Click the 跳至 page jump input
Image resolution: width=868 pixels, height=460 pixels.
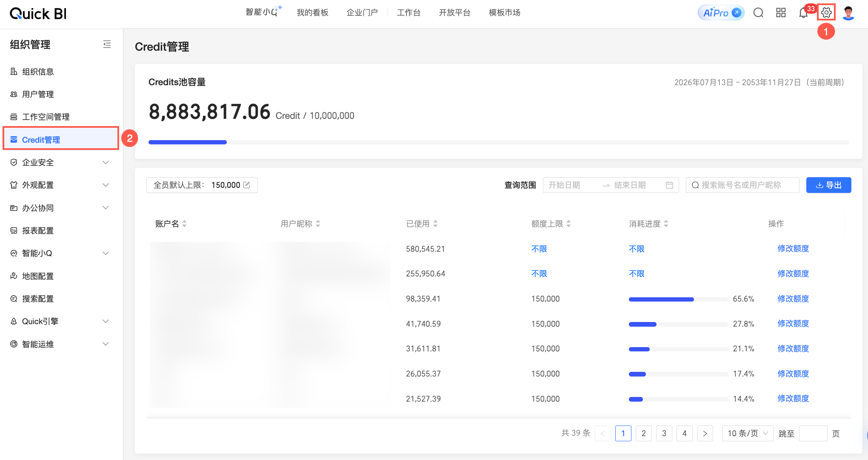pyautogui.click(x=813, y=434)
